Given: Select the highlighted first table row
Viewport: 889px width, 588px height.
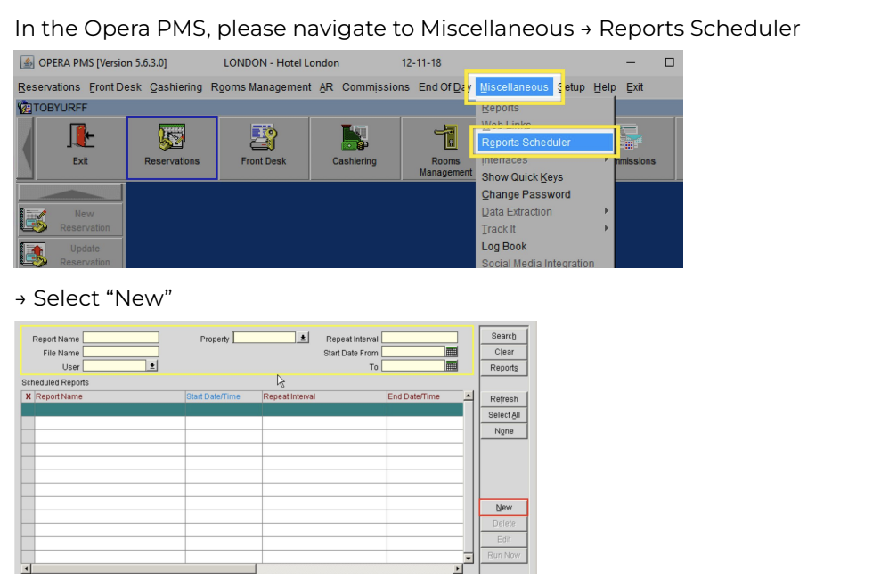Looking at the screenshot, I should tap(242, 410).
